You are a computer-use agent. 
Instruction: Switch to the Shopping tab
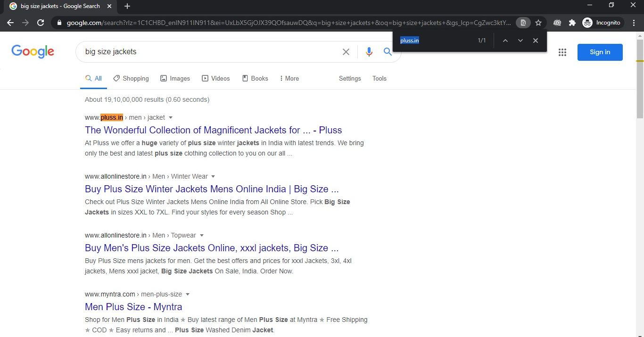pos(131,78)
